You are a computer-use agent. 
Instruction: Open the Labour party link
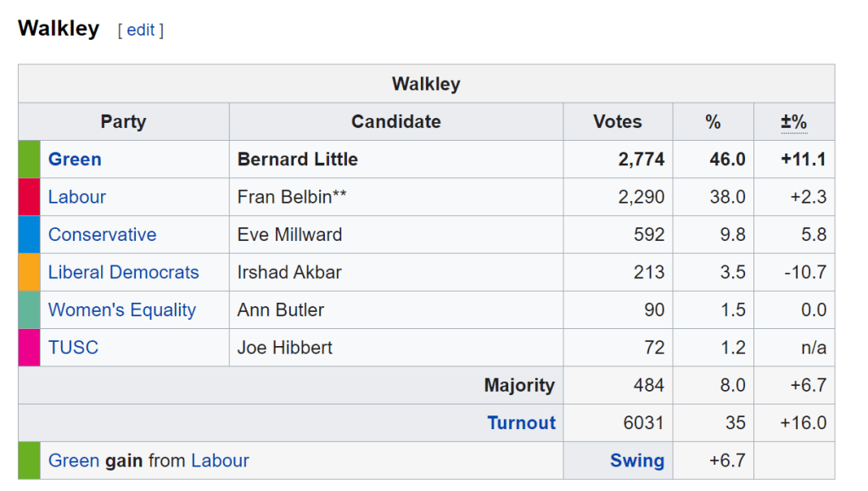(77, 197)
